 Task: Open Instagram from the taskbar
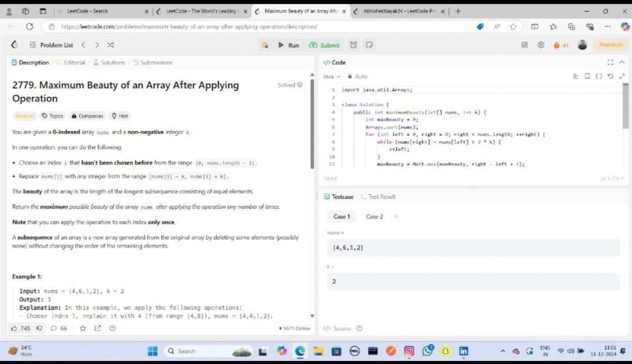409,351
